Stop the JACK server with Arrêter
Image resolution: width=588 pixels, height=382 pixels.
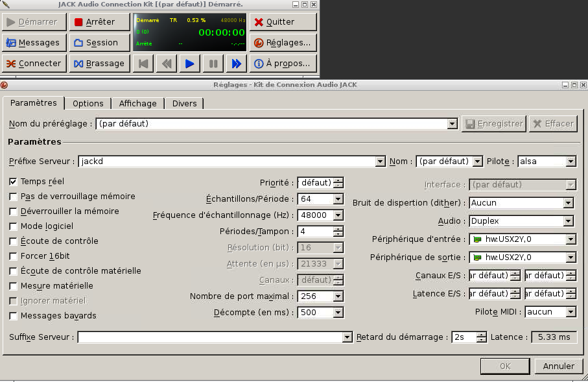coord(99,22)
